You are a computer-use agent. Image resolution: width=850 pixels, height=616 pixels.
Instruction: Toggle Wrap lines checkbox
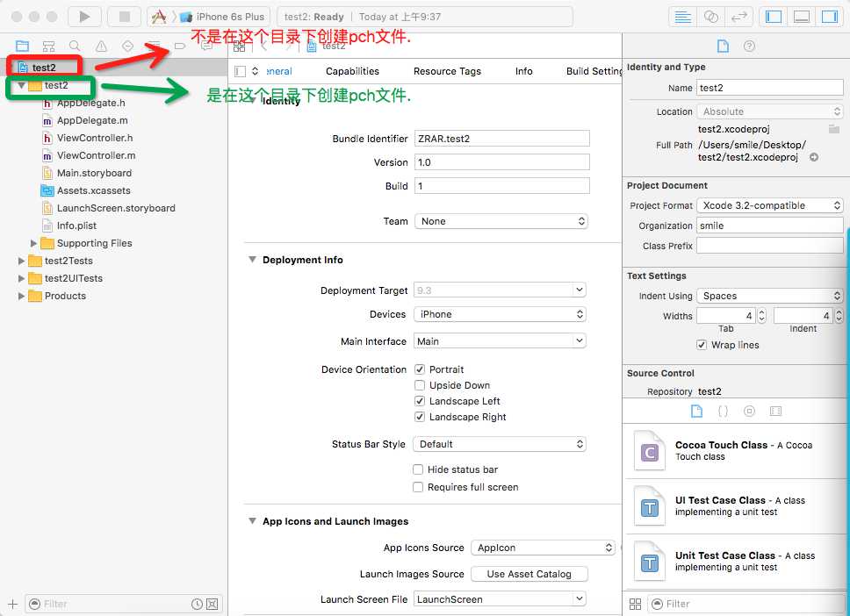tap(702, 345)
